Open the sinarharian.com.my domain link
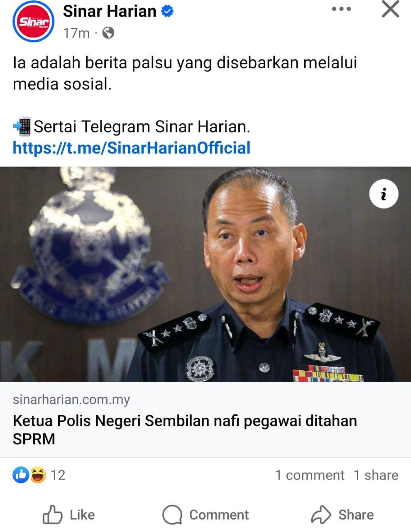The height and width of the screenshot is (532, 411). pyautogui.click(x=71, y=400)
